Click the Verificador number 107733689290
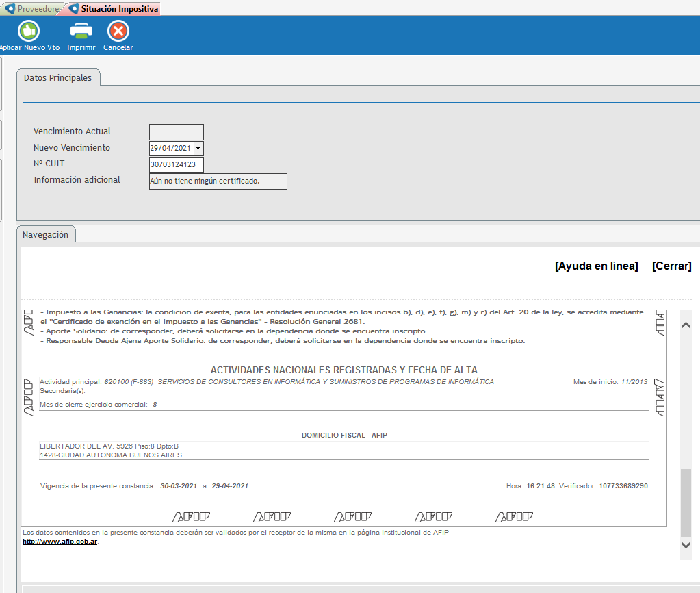700x593 pixels. click(623, 485)
